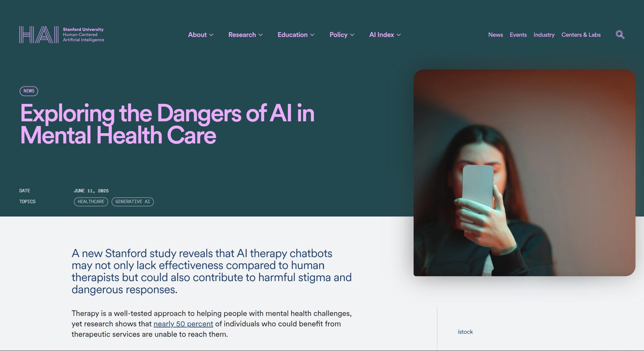
Task: Click the Research menu label
Action: pos(242,35)
